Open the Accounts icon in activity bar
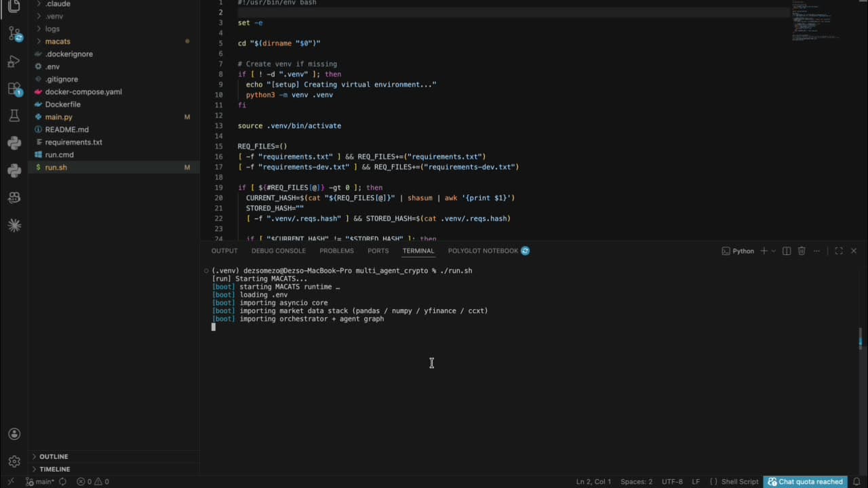Image resolution: width=868 pixels, height=488 pixels. tap(14, 434)
